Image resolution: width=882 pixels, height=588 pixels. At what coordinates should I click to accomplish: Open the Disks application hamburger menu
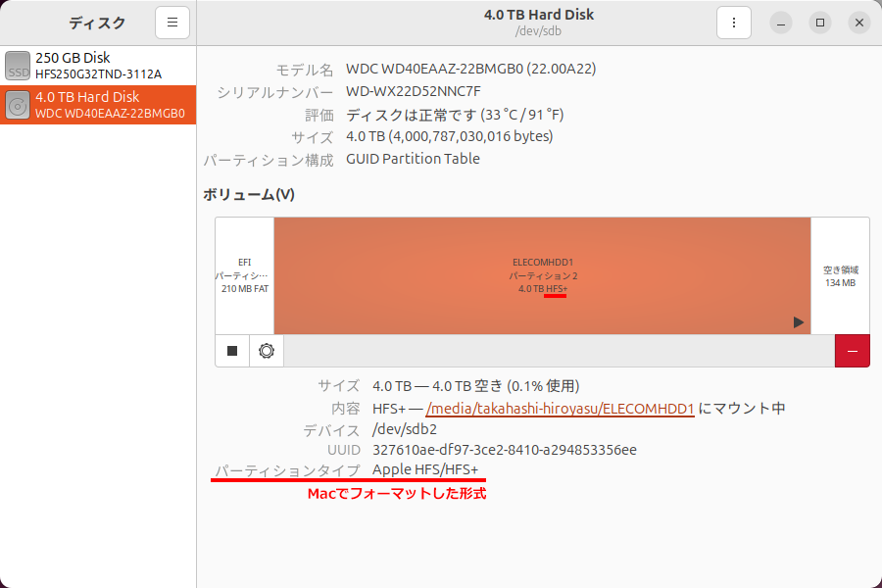171,23
